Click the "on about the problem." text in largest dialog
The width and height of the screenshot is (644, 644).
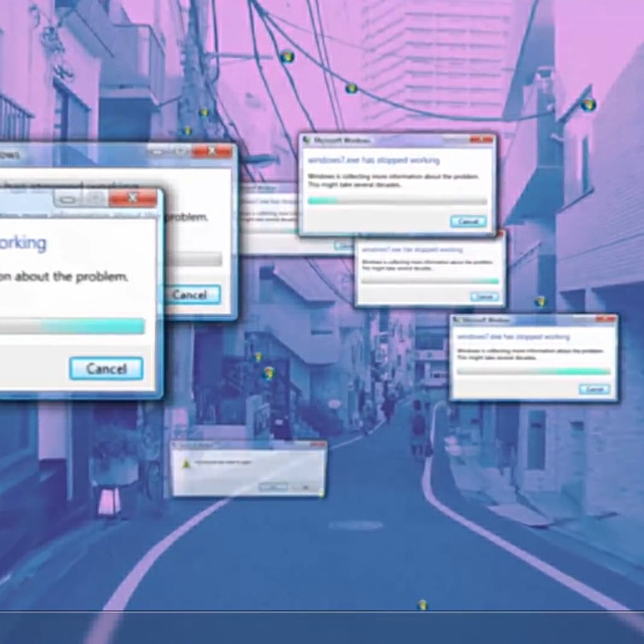coord(64,277)
